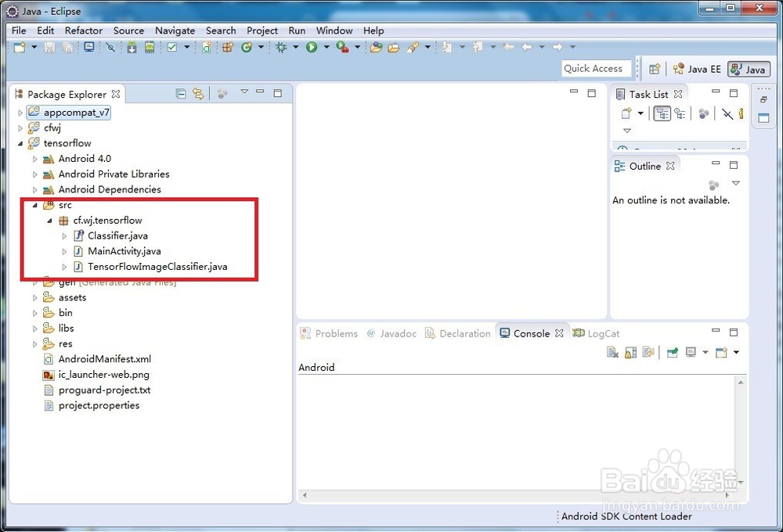Click the Open Perspective icon
This screenshot has width=783, height=532.
pos(655,69)
